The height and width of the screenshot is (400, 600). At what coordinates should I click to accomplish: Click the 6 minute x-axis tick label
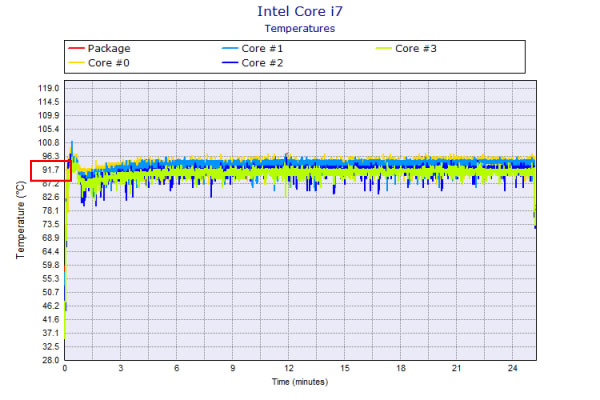[176, 368]
